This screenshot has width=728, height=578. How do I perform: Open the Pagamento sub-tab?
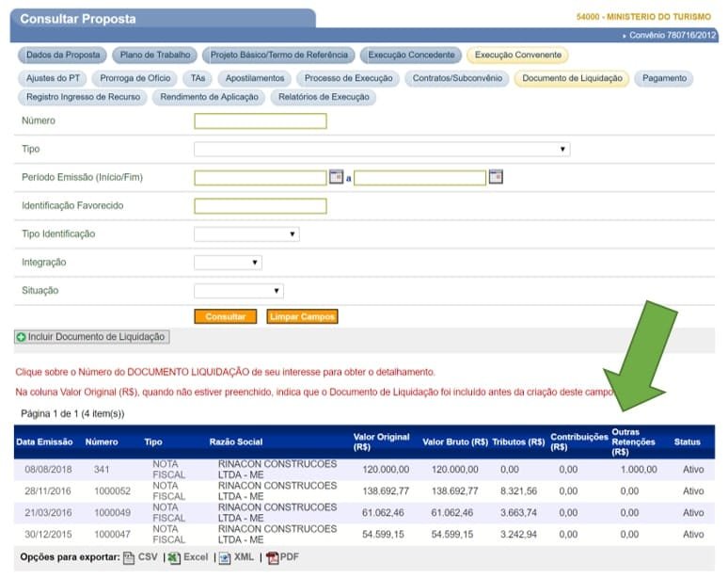[664, 78]
